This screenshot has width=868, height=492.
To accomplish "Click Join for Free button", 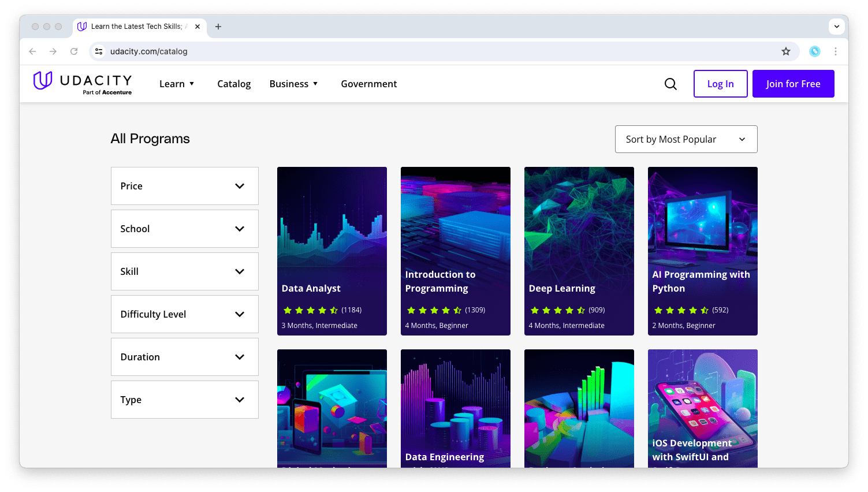I will coord(793,84).
